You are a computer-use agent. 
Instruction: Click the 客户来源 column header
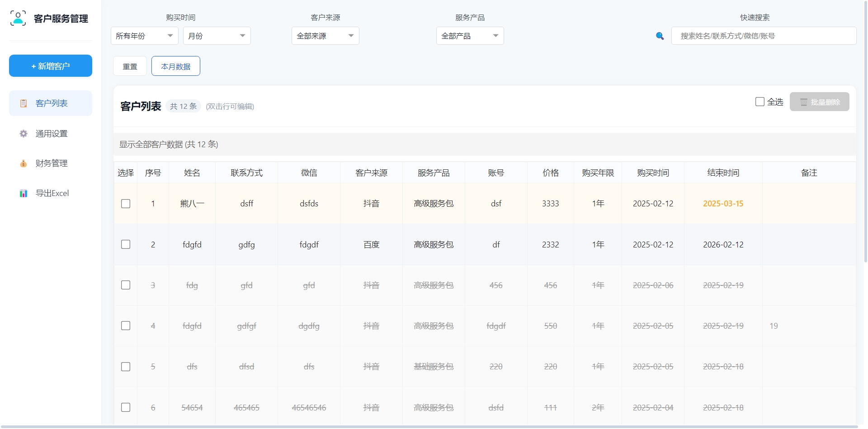coord(372,173)
